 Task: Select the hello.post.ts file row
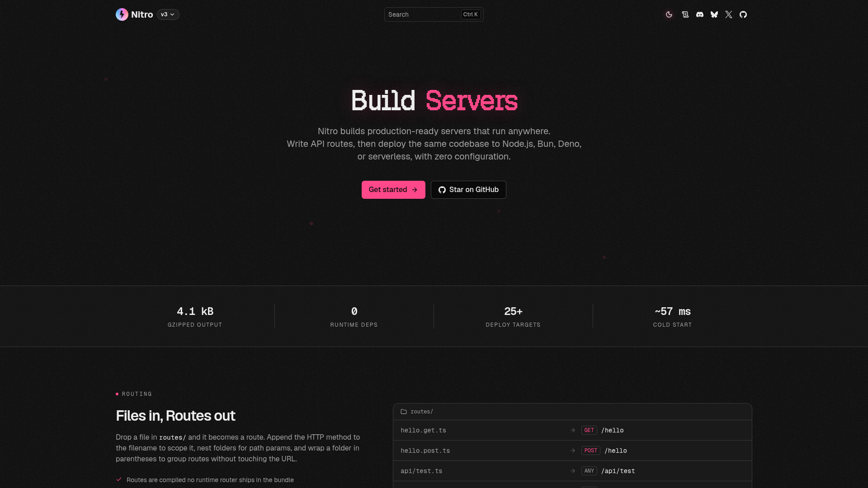click(x=572, y=450)
